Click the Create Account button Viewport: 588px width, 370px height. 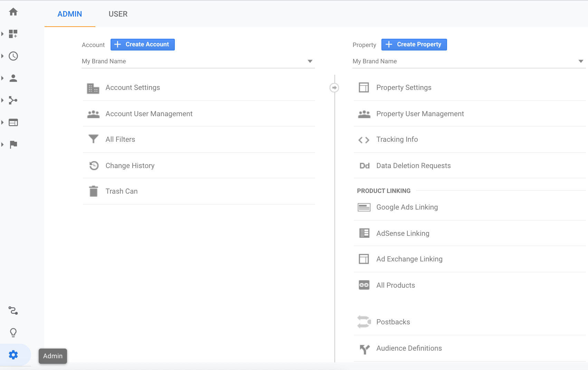143,45
